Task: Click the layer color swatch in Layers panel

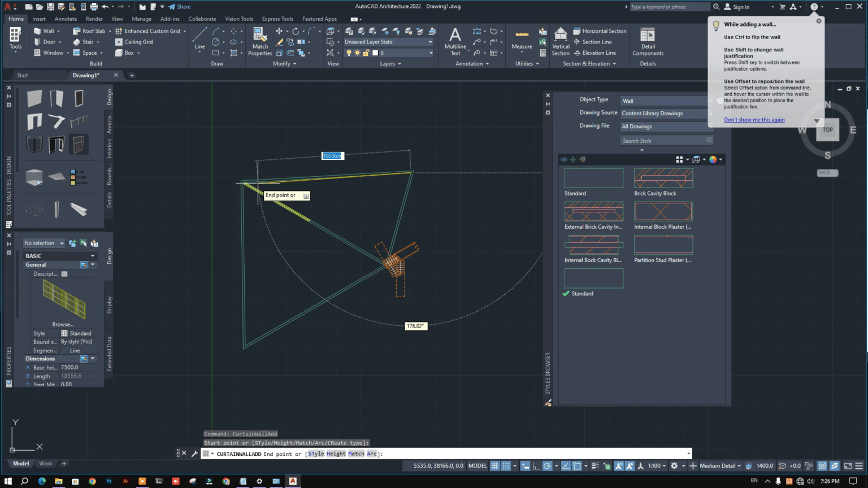Action: click(374, 53)
